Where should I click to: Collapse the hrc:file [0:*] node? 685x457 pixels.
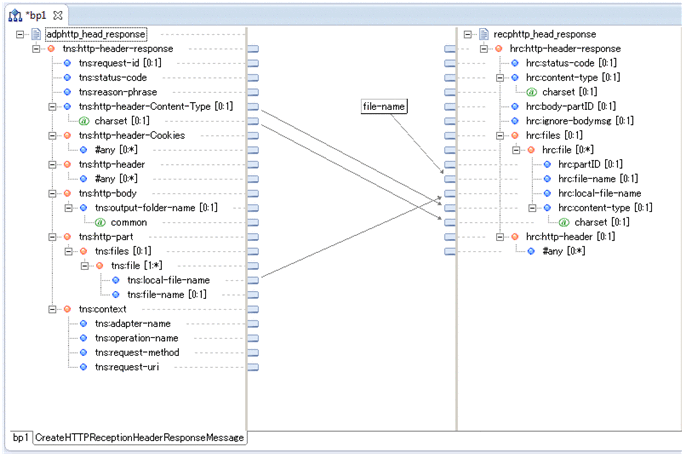[x=515, y=150]
